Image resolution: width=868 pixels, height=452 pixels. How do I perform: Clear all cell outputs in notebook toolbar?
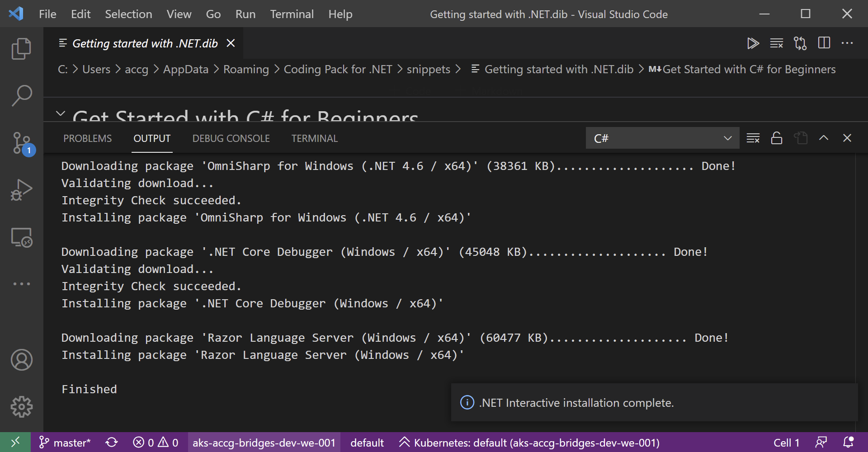click(x=777, y=43)
